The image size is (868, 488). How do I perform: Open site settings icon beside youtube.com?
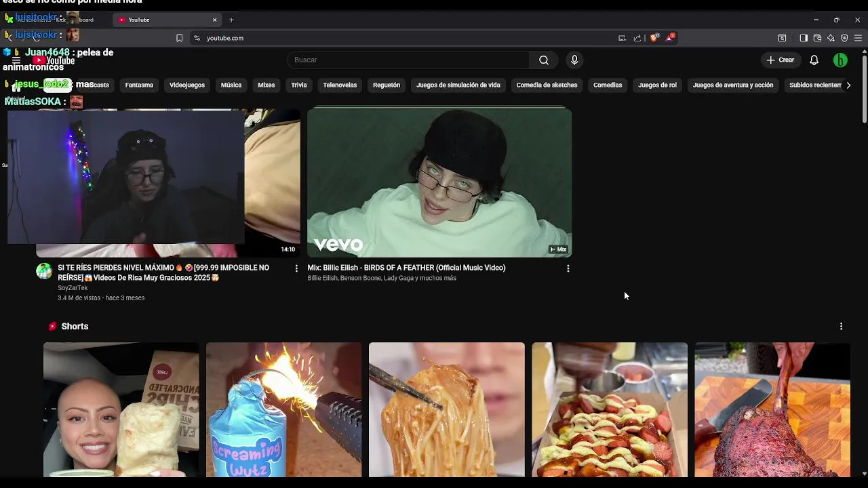click(x=197, y=38)
